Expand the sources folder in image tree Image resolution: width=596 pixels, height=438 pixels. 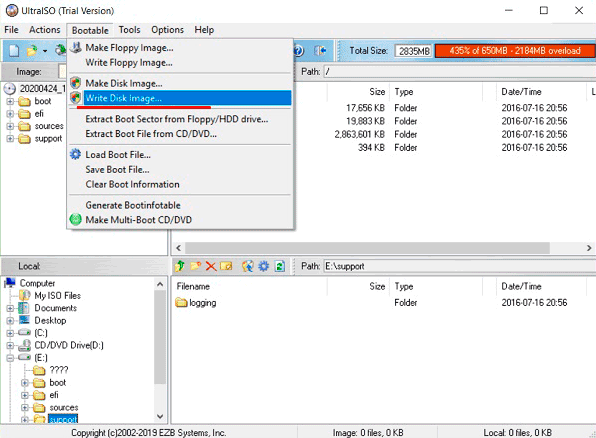[10, 126]
